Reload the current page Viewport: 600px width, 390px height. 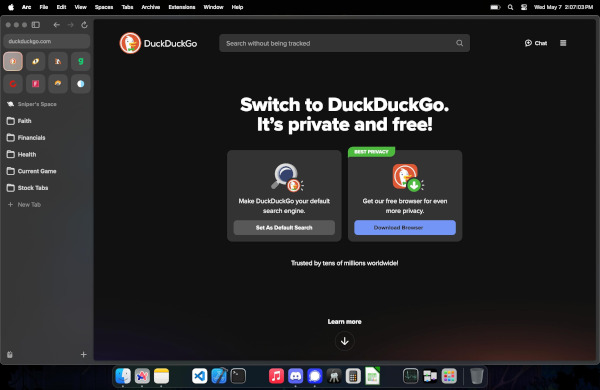[x=85, y=25]
